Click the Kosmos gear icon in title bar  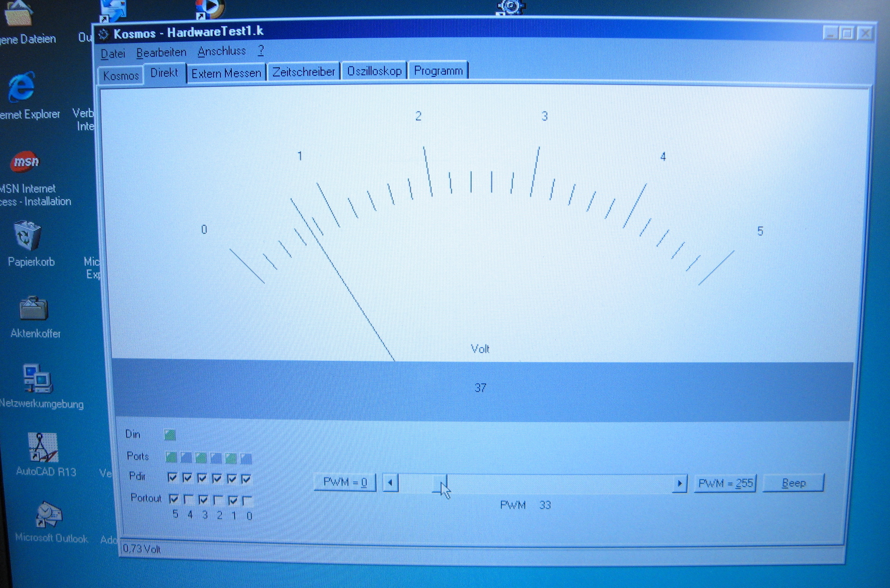[104, 34]
